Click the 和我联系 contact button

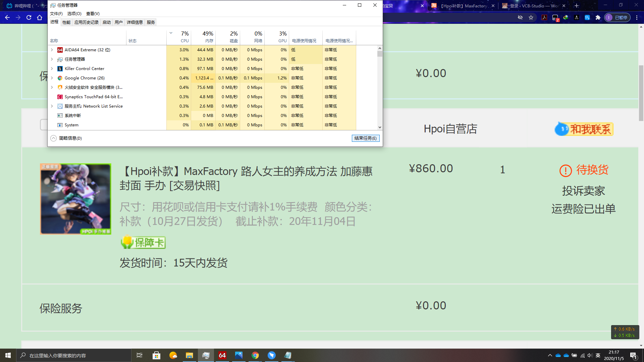click(x=584, y=129)
